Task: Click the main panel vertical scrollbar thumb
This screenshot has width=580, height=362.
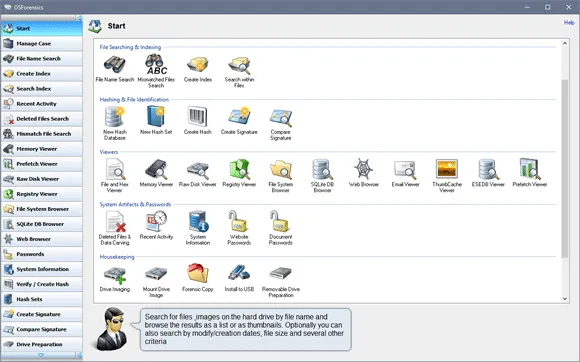Action: click(x=564, y=168)
